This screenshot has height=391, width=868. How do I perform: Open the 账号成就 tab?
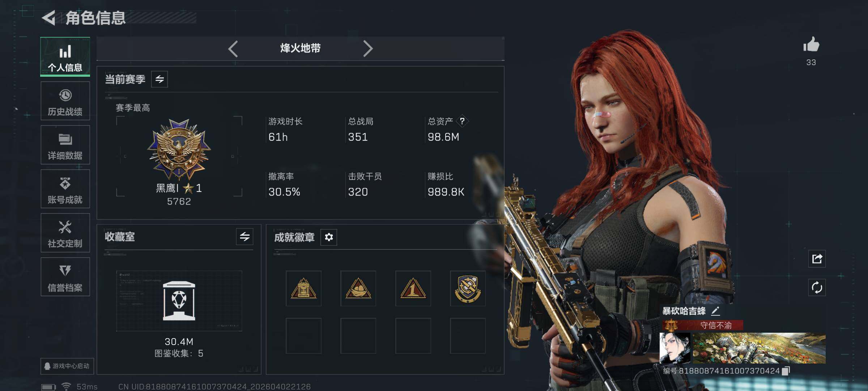click(x=65, y=189)
